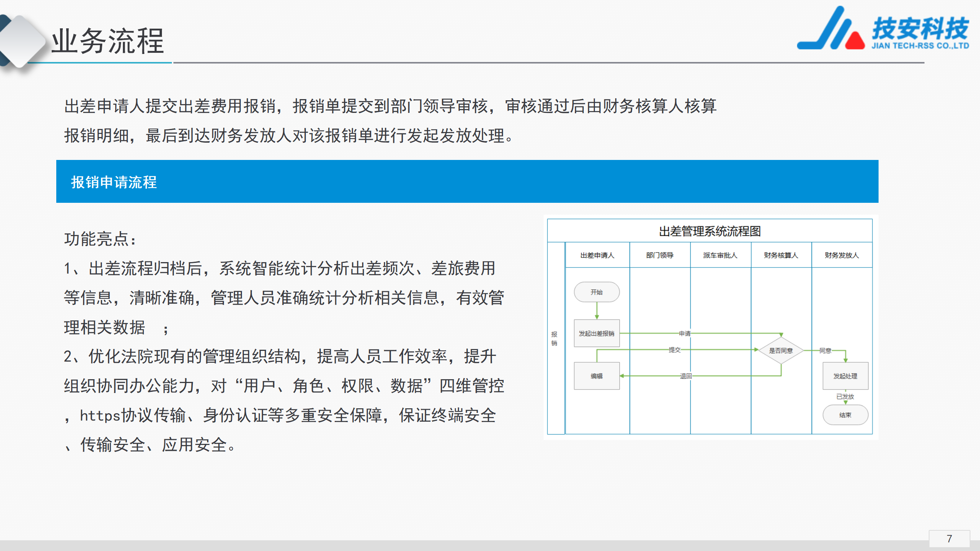Select the 财务发放人 column header
980x551 pixels.
click(842, 255)
